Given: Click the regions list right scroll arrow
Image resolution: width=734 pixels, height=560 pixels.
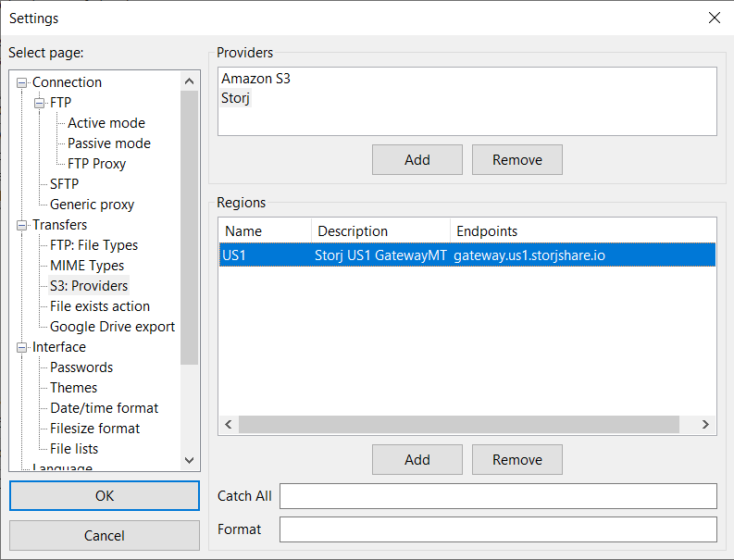Looking at the screenshot, I should (x=705, y=425).
